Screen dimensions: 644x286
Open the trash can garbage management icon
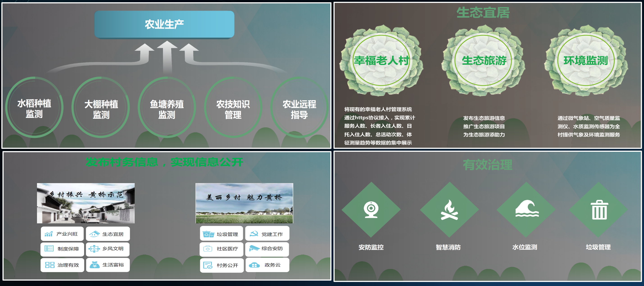[x=599, y=210]
